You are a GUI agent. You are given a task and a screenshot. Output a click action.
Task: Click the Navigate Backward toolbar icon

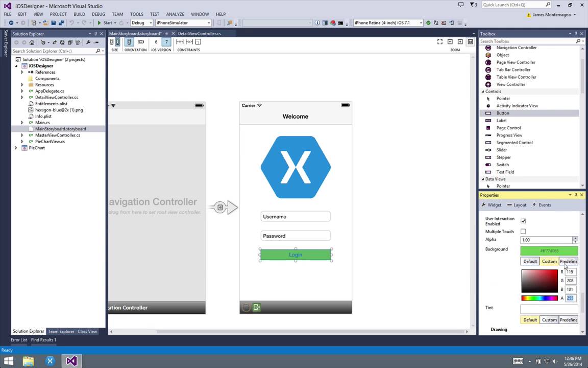[11, 23]
